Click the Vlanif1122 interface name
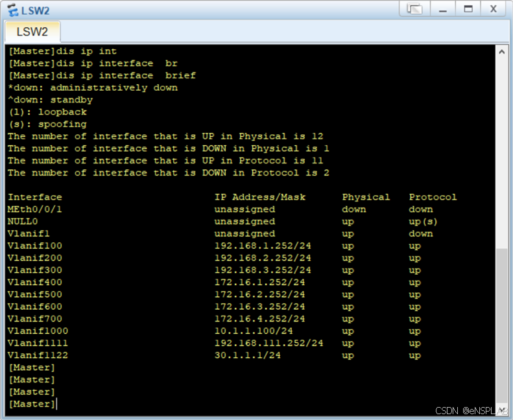Viewport: 513px width, 420px height. pos(38,355)
